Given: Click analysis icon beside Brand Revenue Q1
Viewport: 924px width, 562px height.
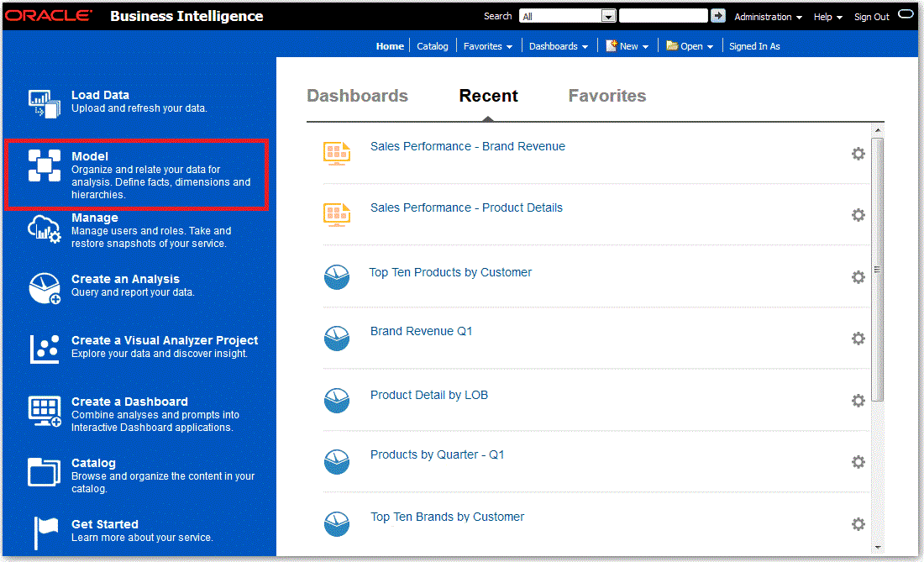Looking at the screenshot, I should click(x=337, y=339).
